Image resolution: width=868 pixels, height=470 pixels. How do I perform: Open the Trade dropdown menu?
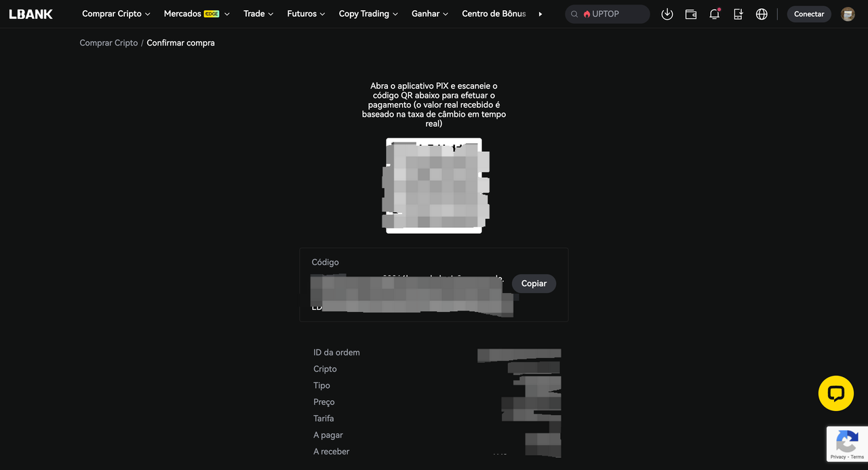[258, 14]
